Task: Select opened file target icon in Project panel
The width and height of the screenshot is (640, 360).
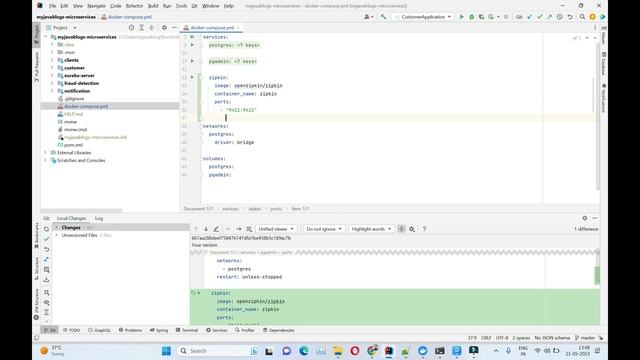Action: [x=131, y=28]
